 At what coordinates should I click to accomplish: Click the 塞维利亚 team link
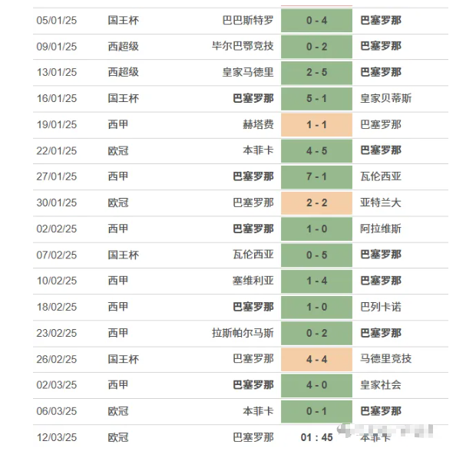click(253, 281)
